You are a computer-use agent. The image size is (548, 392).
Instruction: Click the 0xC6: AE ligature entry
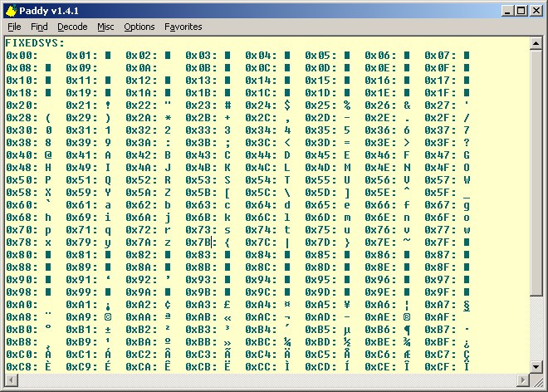388,355
